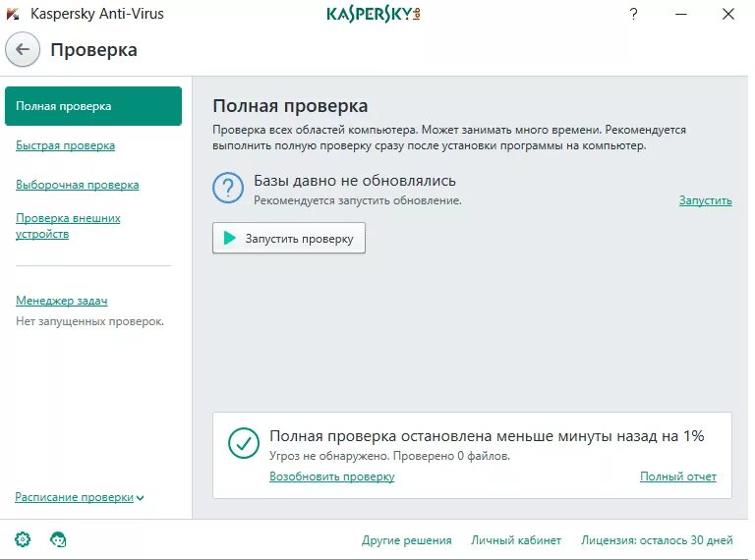Image resolution: width=755 pixels, height=560 pixels.
Task: Close the Kaspersky window
Action: pos(728,14)
